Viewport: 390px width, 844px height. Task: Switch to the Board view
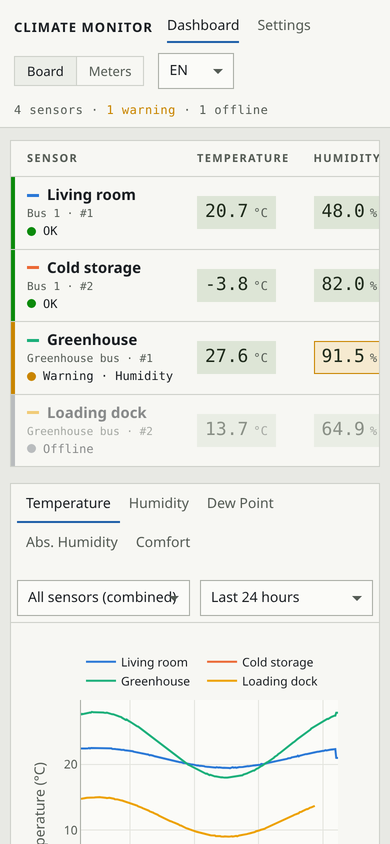click(x=45, y=71)
